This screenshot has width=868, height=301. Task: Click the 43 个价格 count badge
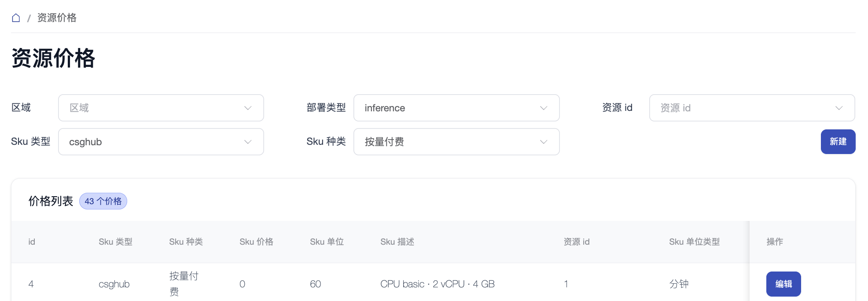(x=103, y=201)
